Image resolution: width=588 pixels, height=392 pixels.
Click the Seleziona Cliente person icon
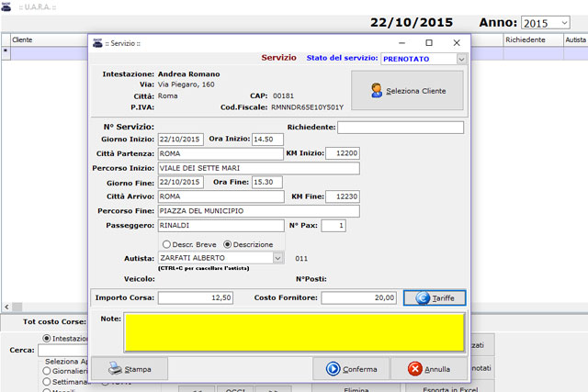tap(377, 90)
